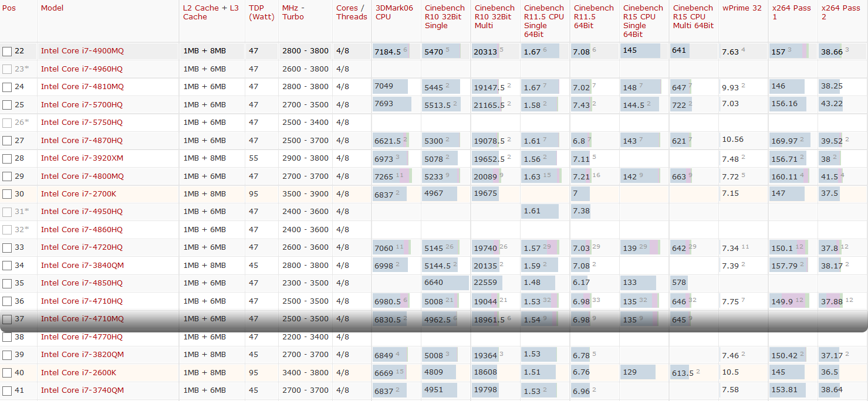This screenshot has width=868, height=401.
Task: Open Intel Core i7-4800MQ link
Action: 82,176
